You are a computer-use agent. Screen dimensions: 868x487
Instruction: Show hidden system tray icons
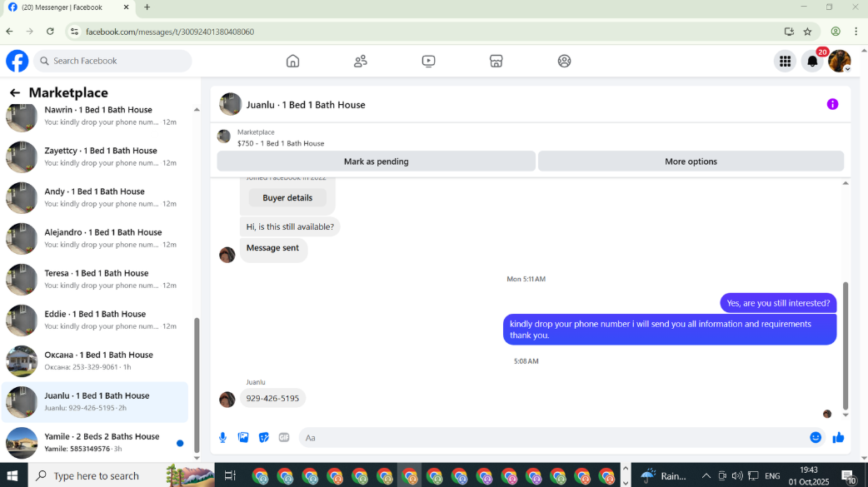(x=706, y=475)
